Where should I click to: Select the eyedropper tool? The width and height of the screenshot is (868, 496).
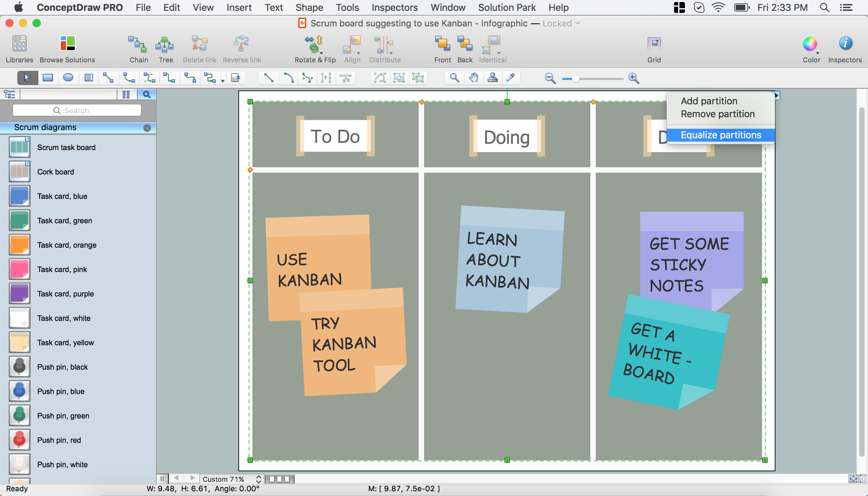pos(510,78)
